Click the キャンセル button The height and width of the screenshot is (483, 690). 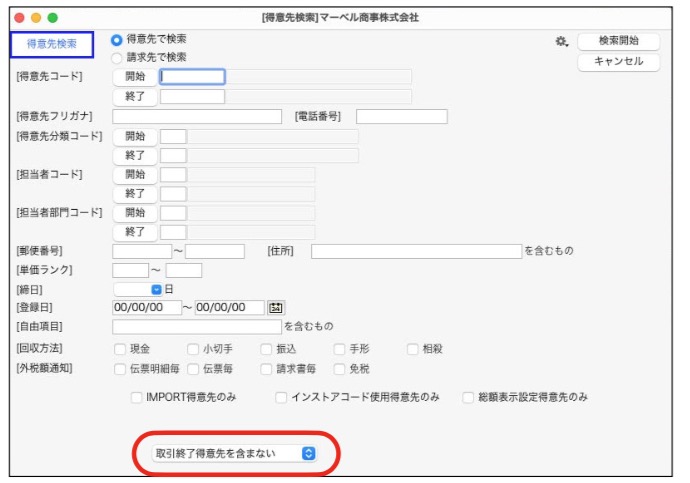(618, 62)
